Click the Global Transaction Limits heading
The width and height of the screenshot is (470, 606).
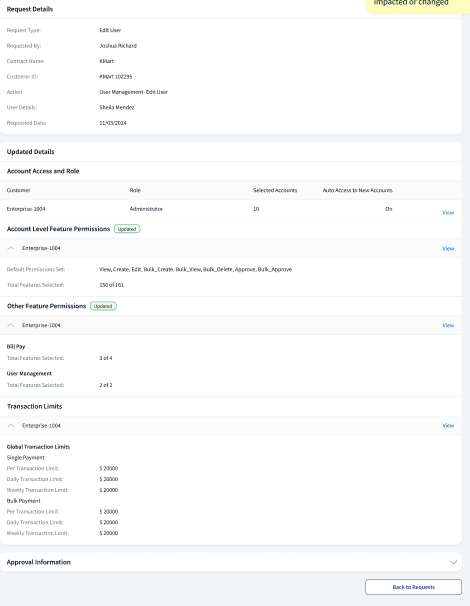pyautogui.click(x=38, y=447)
